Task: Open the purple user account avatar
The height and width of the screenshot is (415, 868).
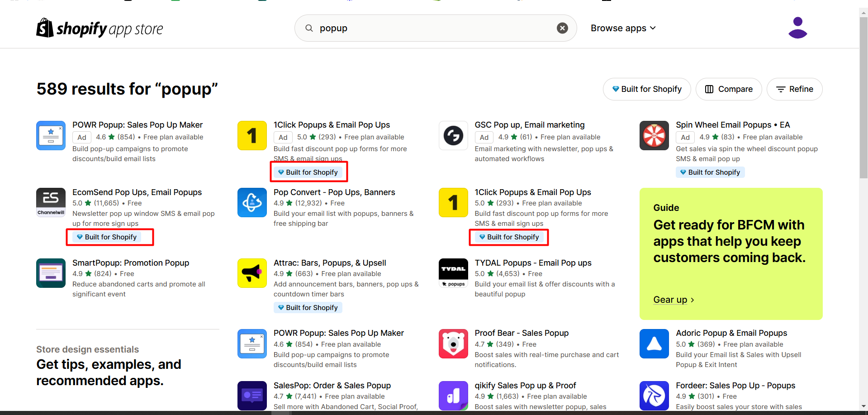Action: tap(797, 28)
